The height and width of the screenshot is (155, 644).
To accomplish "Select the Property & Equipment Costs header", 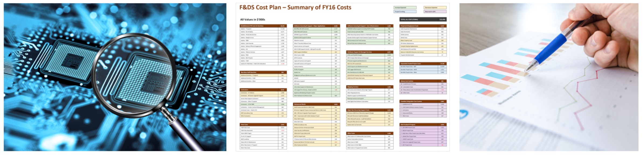I will pos(423,26).
